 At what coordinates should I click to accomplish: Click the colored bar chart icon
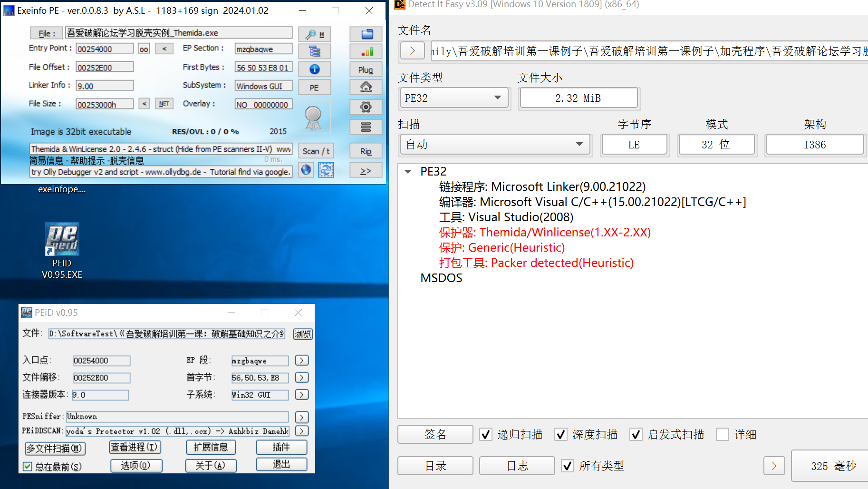366,51
